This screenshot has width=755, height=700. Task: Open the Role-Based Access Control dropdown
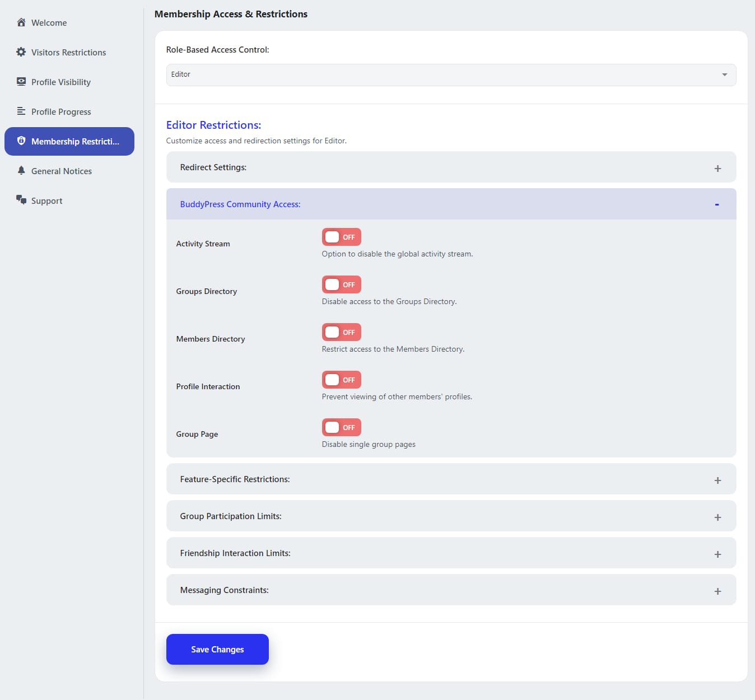point(451,75)
